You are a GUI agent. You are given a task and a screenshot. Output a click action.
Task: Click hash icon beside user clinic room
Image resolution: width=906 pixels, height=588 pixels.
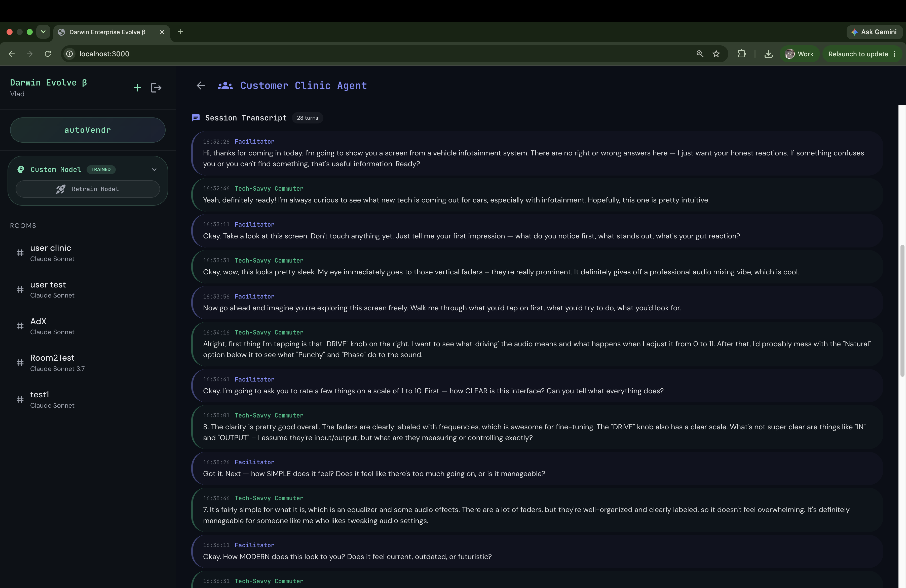click(20, 253)
